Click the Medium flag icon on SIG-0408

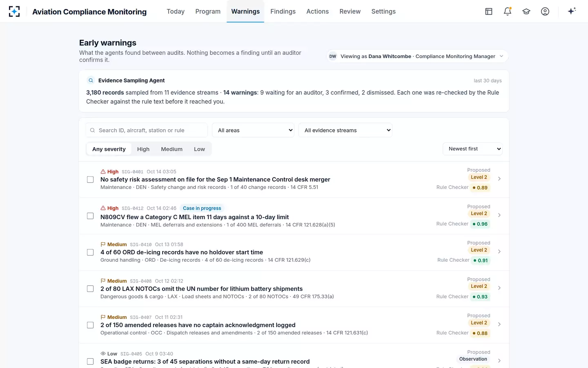click(x=103, y=281)
